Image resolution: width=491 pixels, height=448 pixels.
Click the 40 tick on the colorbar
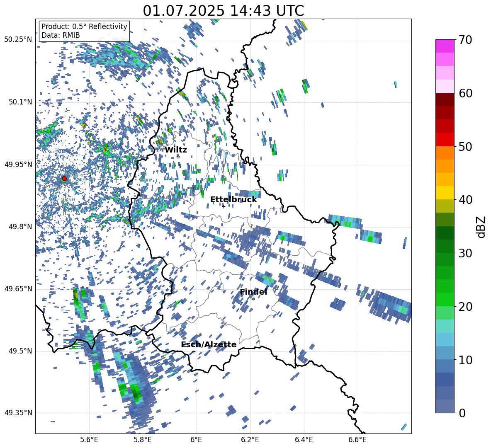pos(465,200)
